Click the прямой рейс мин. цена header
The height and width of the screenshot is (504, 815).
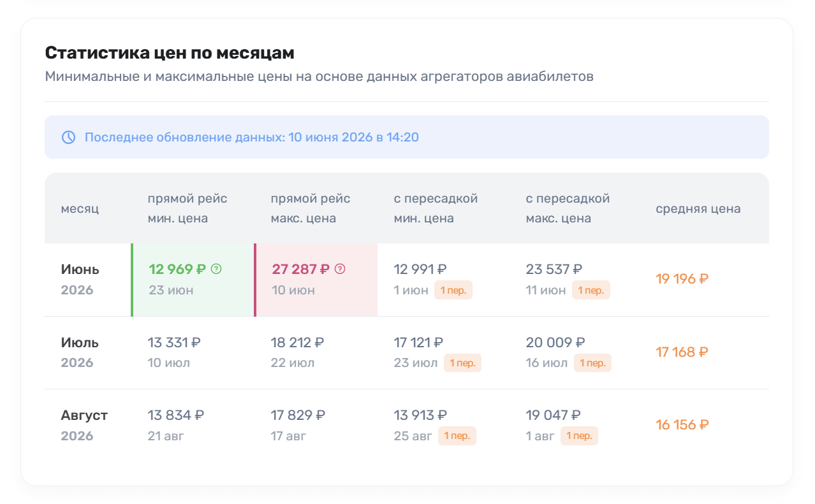pos(187,208)
